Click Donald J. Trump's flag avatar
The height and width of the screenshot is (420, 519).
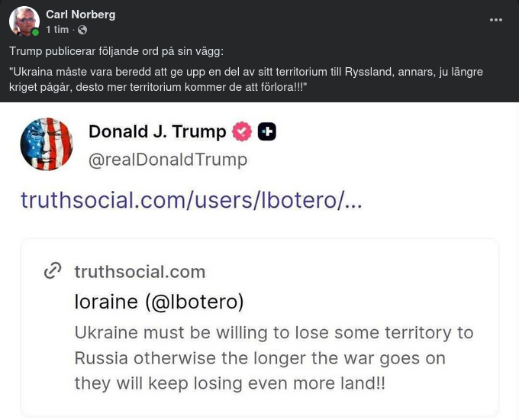coord(47,144)
